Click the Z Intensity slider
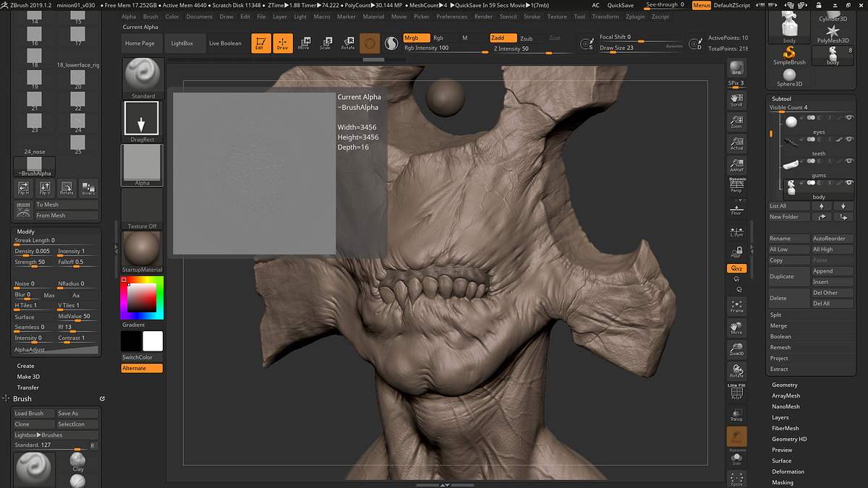Screen dimensions: 868x488 point(535,49)
